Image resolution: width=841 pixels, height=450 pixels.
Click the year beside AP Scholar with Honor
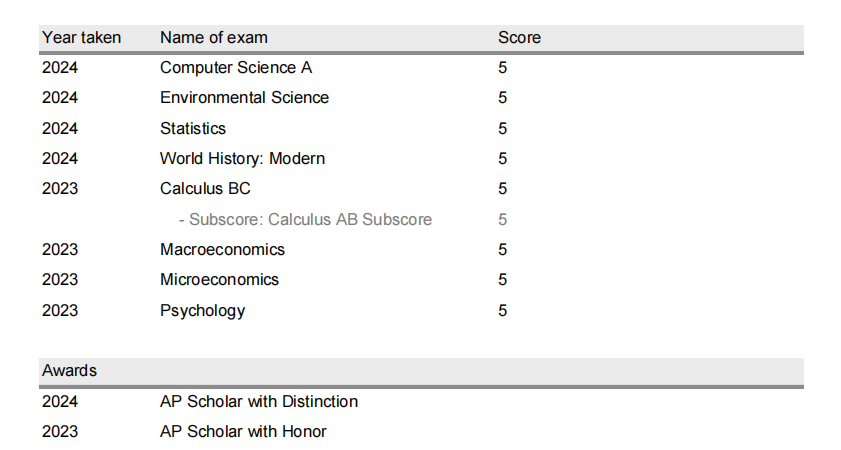(x=60, y=432)
